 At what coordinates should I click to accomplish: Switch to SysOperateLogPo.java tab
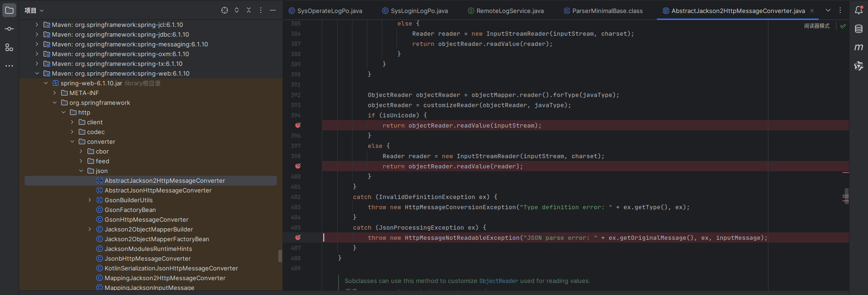(x=325, y=11)
